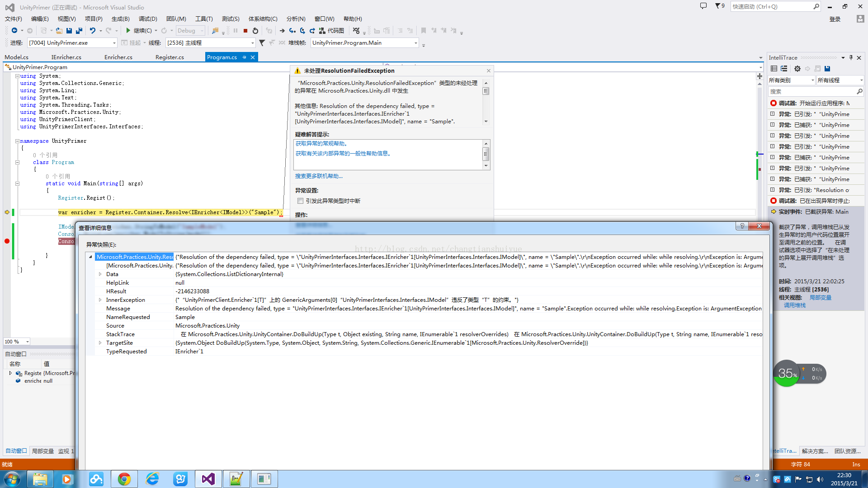The width and height of the screenshot is (868, 488).
Task: Open the taskbar volume speaker icon
Action: [x=820, y=479]
